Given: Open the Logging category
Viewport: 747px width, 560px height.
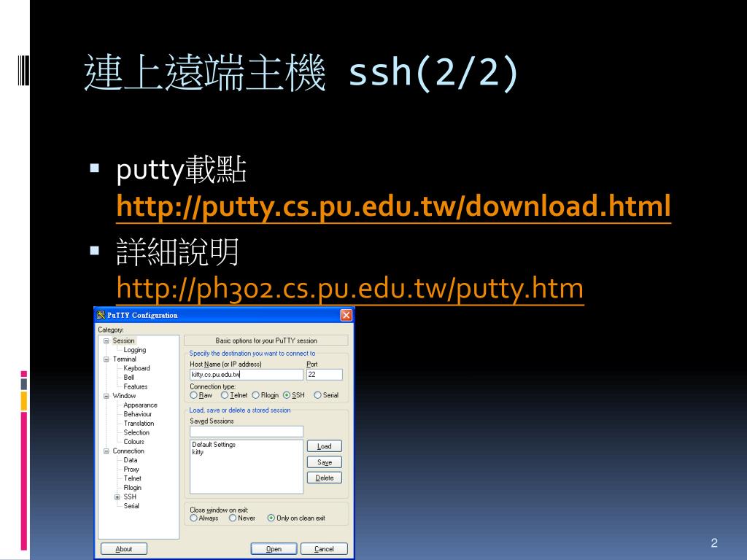Looking at the screenshot, I should coord(135,350).
